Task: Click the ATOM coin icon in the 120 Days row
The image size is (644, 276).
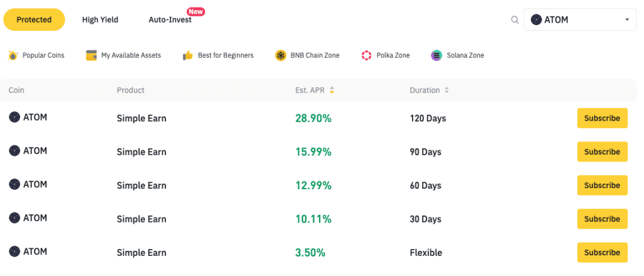Action: point(14,117)
